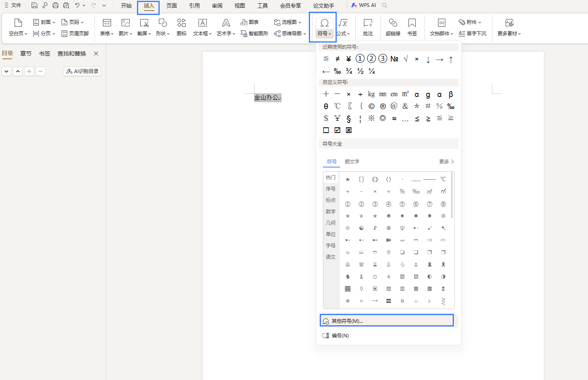This screenshot has height=380, width=588.
Task: Select the 章节 navigation pane tab
Action: point(26,54)
